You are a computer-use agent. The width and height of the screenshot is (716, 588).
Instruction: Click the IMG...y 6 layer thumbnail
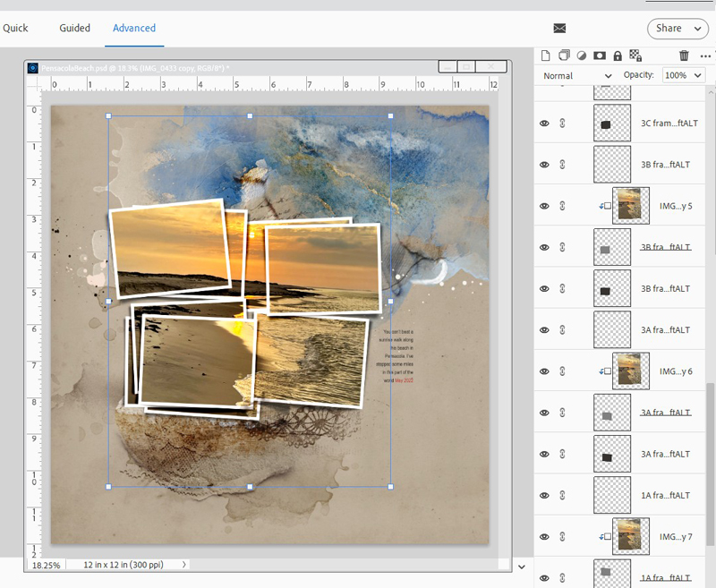pos(631,371)
